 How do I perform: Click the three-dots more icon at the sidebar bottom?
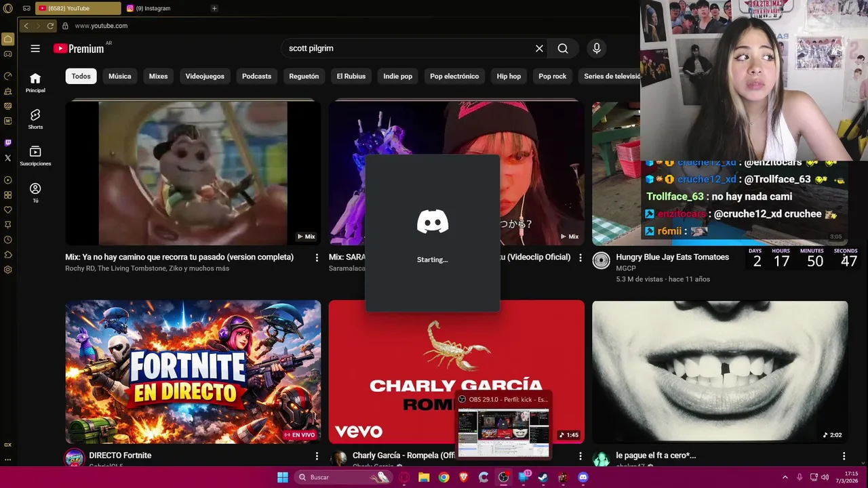tap(8, 459)
